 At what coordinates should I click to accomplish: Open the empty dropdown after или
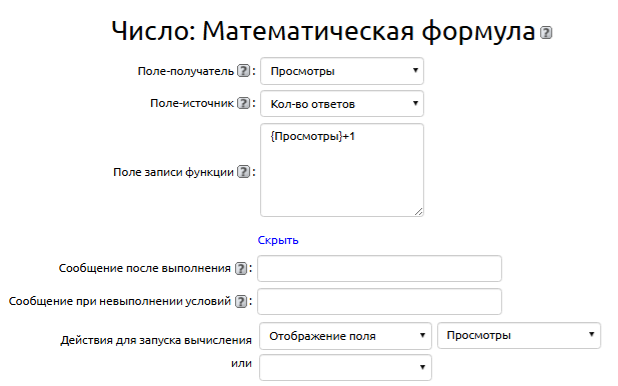345,367
